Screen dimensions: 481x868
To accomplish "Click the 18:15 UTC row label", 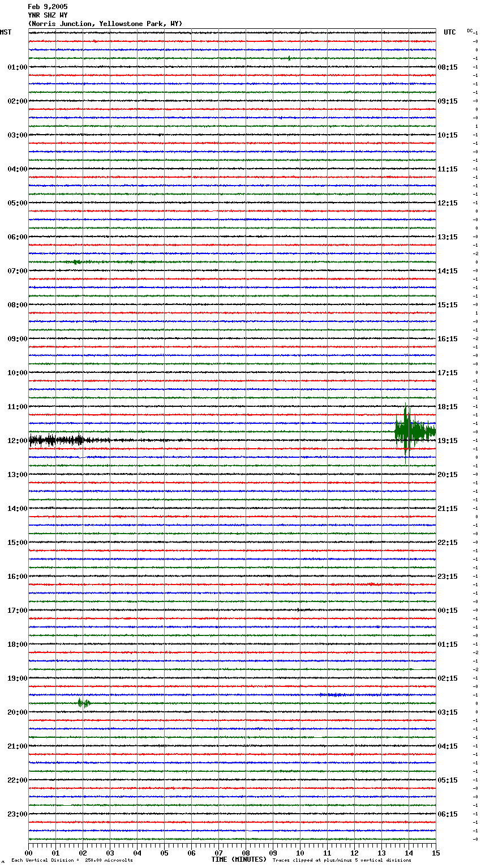I will tap(448, 407).
